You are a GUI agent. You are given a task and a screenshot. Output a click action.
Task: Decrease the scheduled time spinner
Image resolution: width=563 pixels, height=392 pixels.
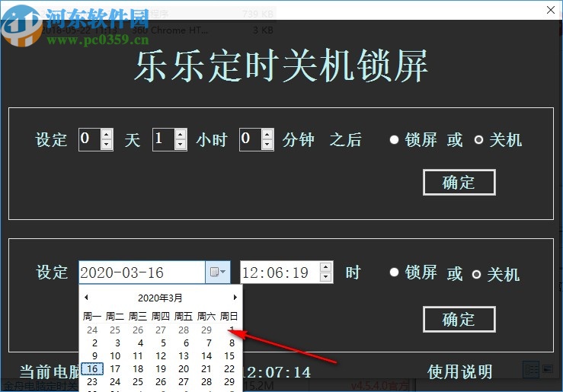tap(325, 277)
